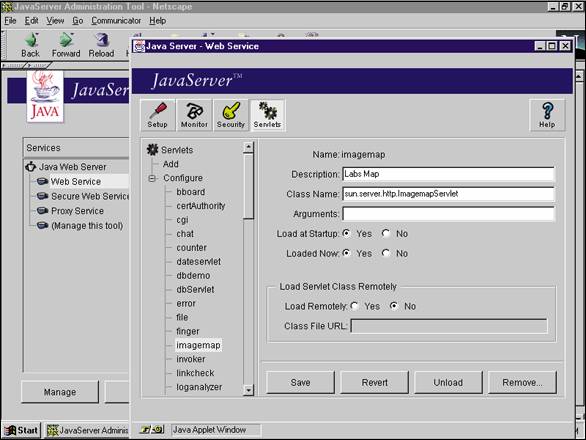Select the imagemap servlet
Screen dimensions: 586x440
point(198,345)
